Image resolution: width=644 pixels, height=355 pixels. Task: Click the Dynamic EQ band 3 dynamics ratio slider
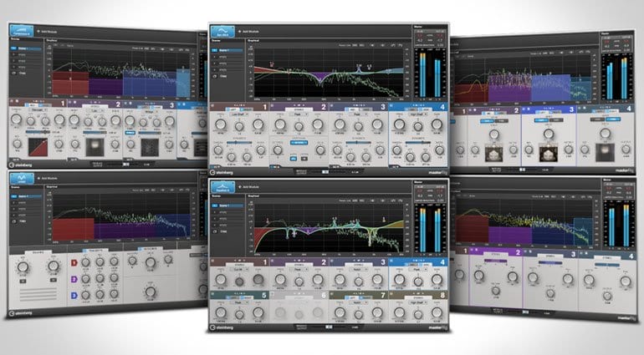(x=358, y=142)
